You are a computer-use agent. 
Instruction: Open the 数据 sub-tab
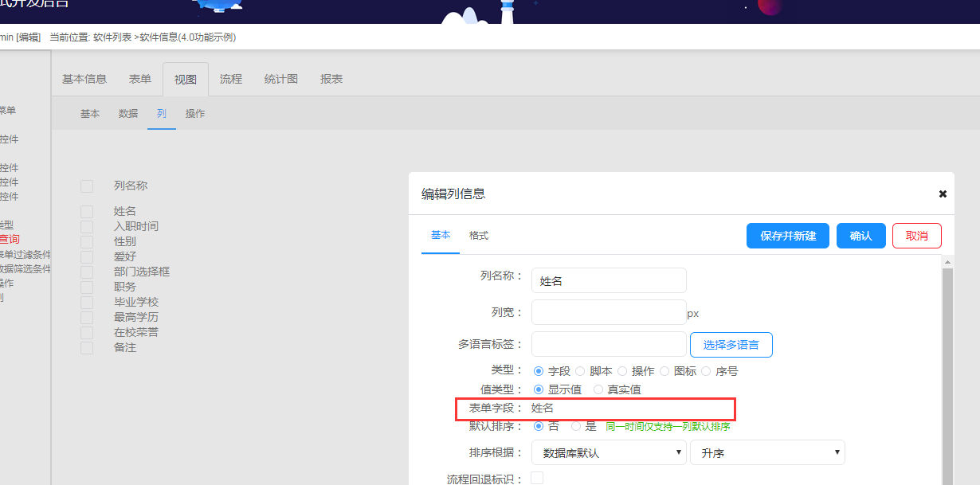pos(128,114)
